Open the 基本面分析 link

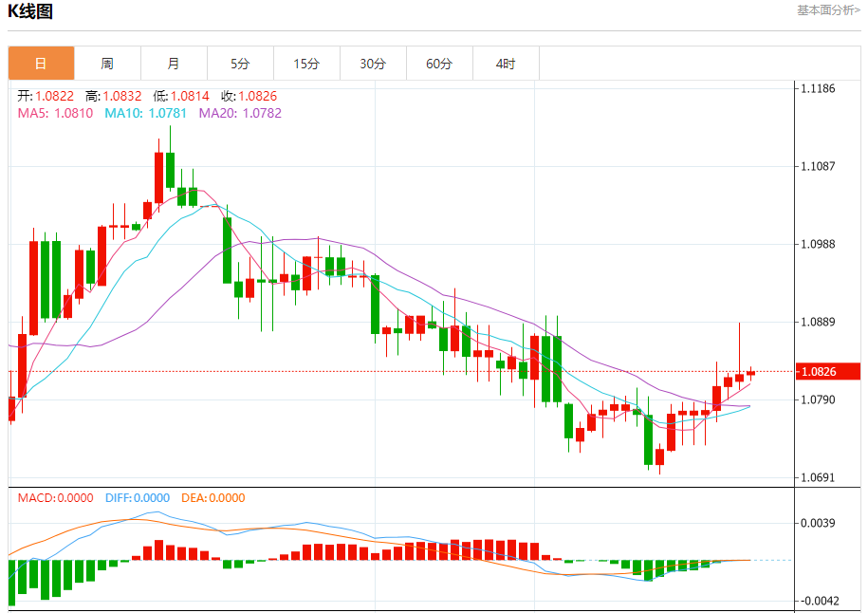(x=828, y=10)
